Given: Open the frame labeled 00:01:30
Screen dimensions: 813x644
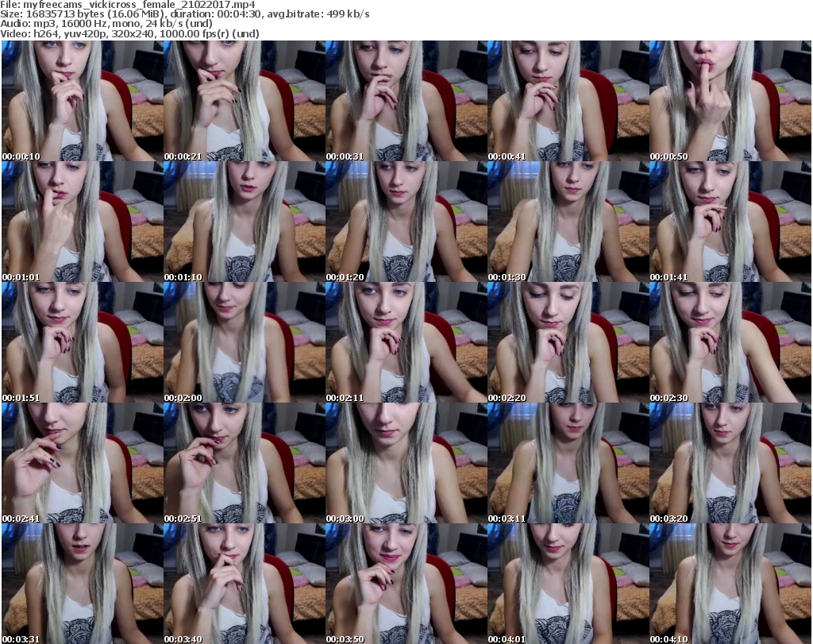Looking at the screenshot, I should pyautogui.click(x=568, y=222).
